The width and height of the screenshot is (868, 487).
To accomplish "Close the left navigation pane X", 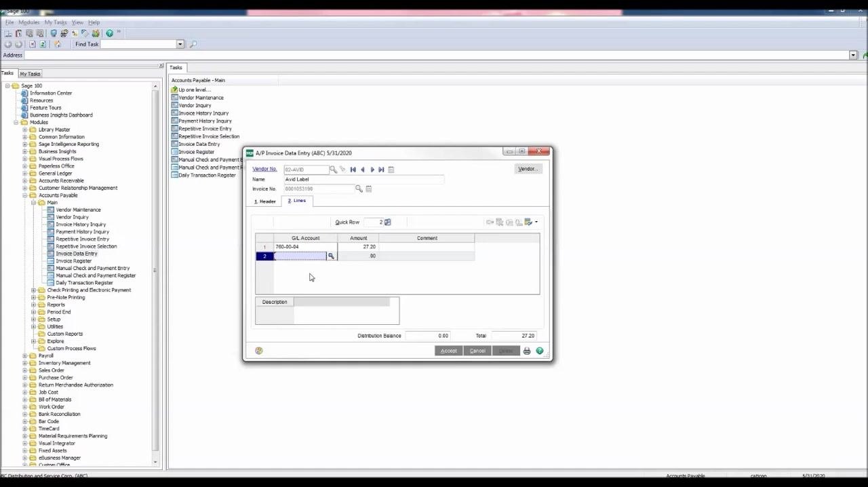I will pos(161,66).
